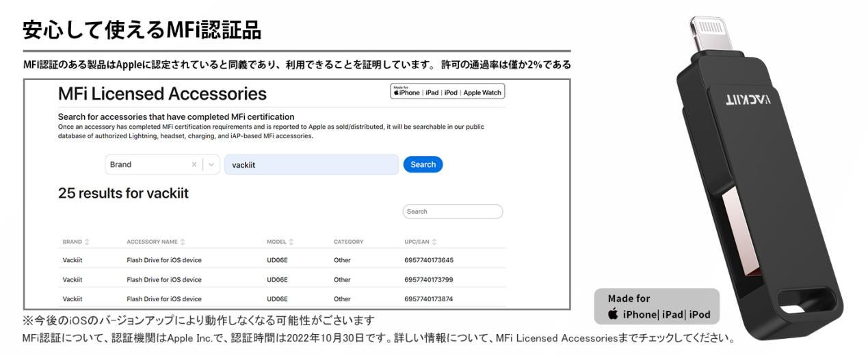Sort table by the BRAND column arrows
The width and height of the screenshot is (868, 356).
(x=87, y=242)
